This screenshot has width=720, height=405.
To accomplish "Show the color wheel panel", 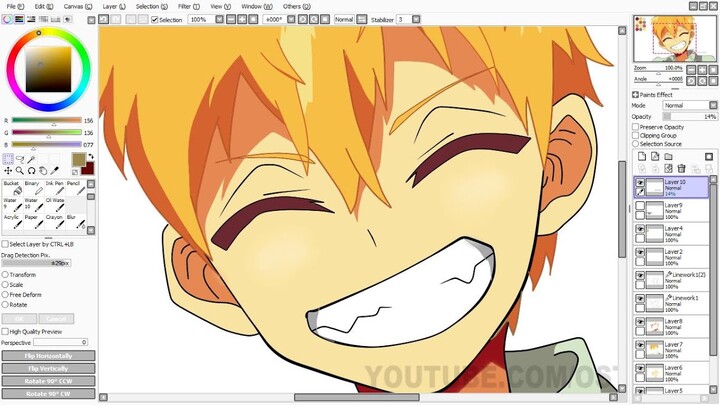I will coord(7,19).
